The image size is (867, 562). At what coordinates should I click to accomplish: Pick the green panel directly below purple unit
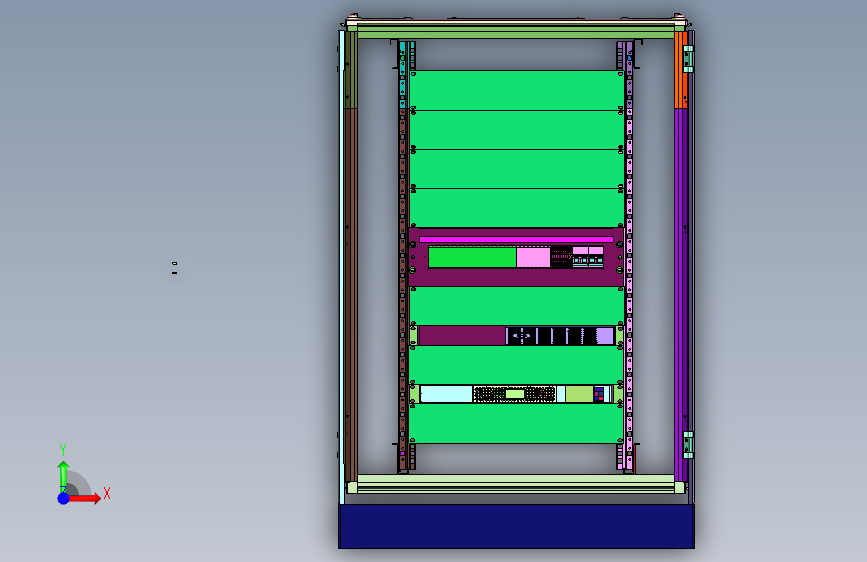(516, 306)
